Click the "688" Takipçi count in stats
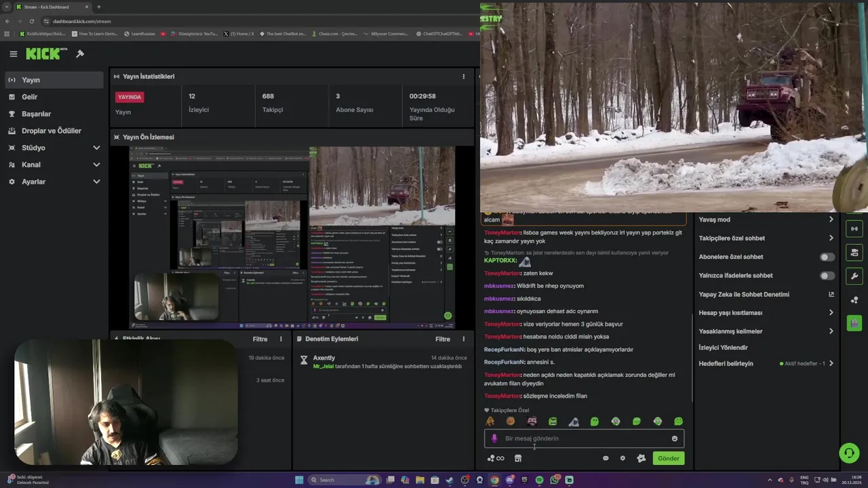Viewport: 868px width, 488px height. (x=268, y=96)
